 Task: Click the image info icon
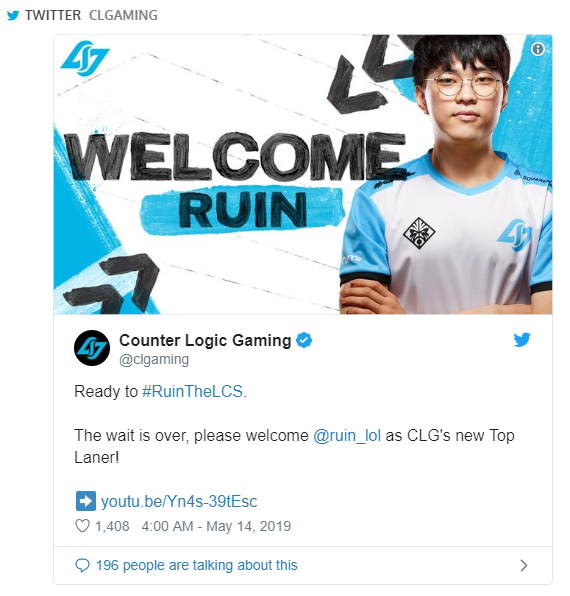tap(538, 49)
